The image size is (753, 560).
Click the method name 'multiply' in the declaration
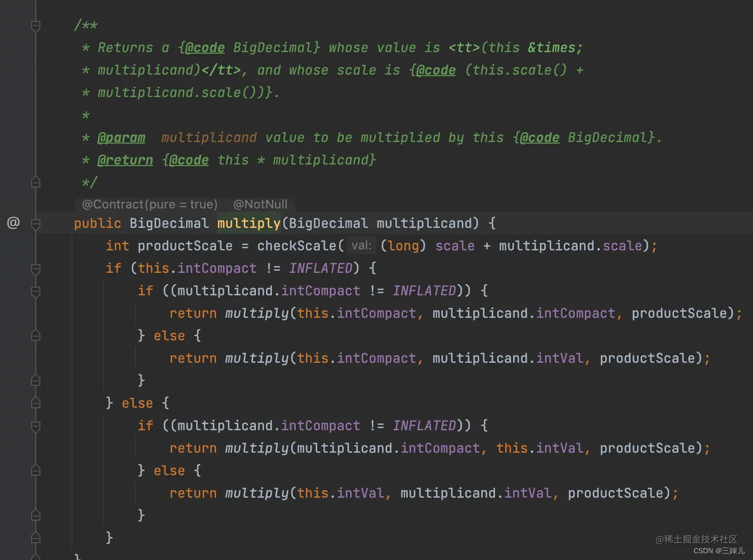(249, 223)
